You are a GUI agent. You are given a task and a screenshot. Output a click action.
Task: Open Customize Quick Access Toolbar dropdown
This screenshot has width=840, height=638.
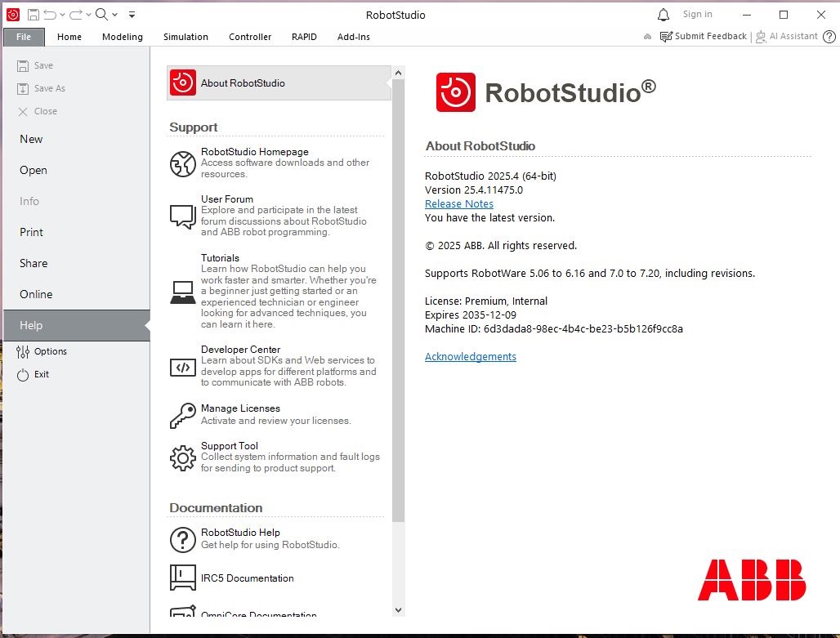pyautogui.click(x=132, y=15)
